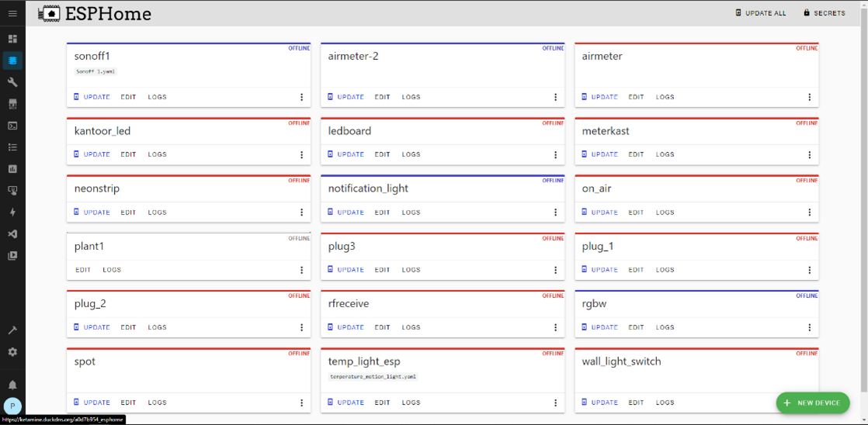Open Visual Studio Code sidebar icon
This screenshot has width=868, height=425.
pos(12,234)
